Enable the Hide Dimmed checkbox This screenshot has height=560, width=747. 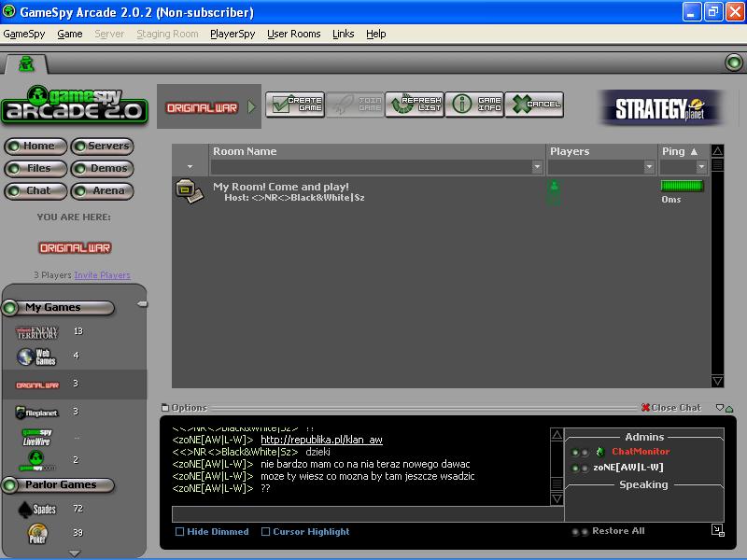[179, 531]
